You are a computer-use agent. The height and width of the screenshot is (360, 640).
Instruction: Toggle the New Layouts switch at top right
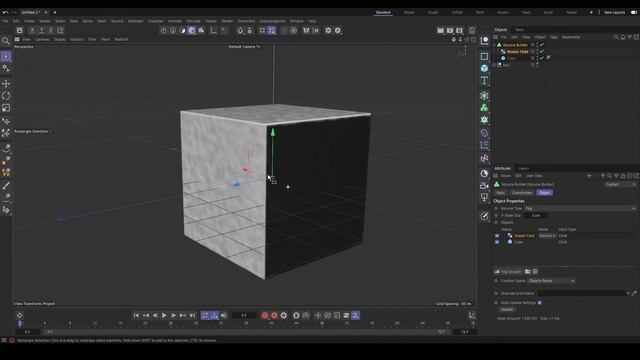coord(634,12)
